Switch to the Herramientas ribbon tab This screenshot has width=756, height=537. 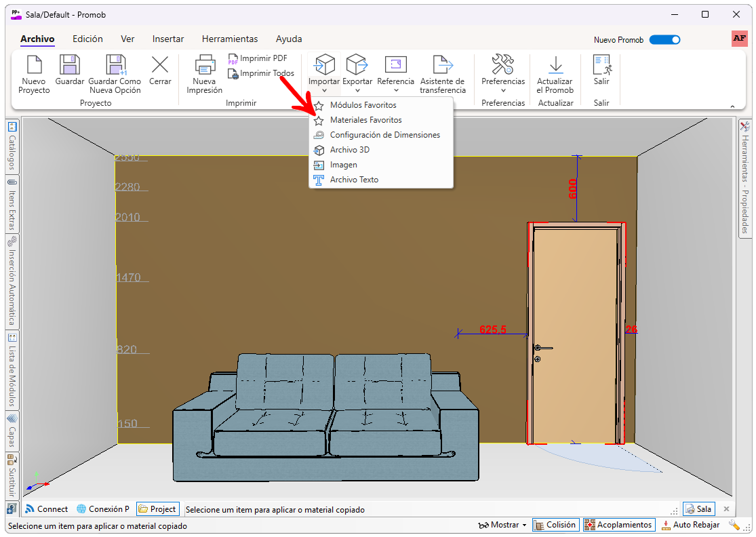pyautogui.click(x=230, y=39)
